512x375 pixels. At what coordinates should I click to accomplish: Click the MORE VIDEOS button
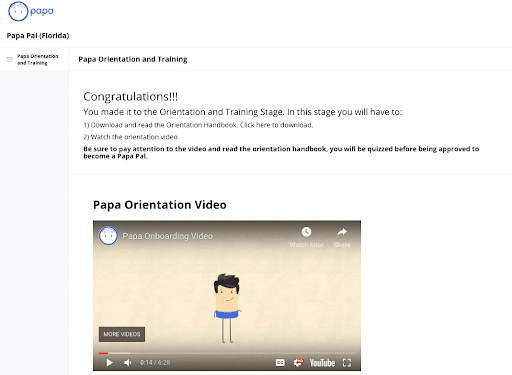pyautogui.click(x=122, y=334)
